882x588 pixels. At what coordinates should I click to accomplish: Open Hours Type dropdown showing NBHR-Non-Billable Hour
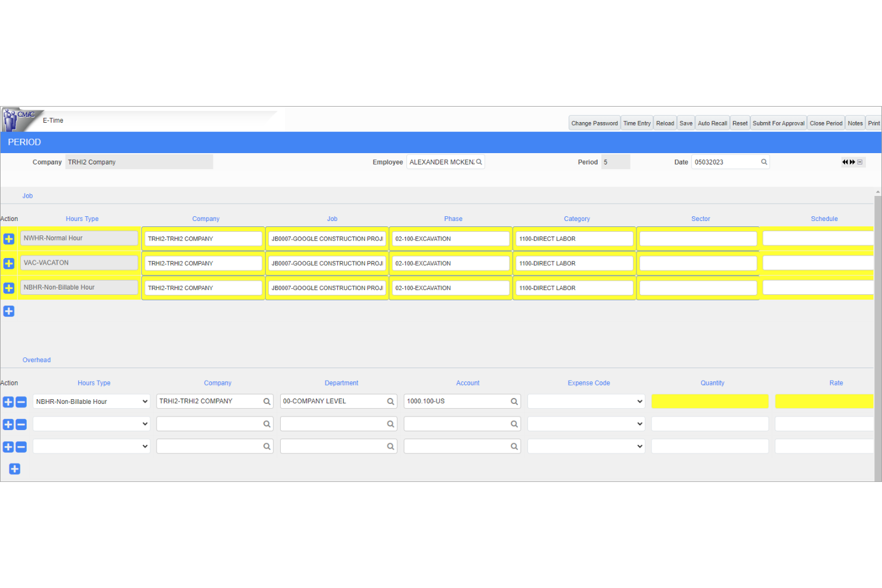point(91,402)
